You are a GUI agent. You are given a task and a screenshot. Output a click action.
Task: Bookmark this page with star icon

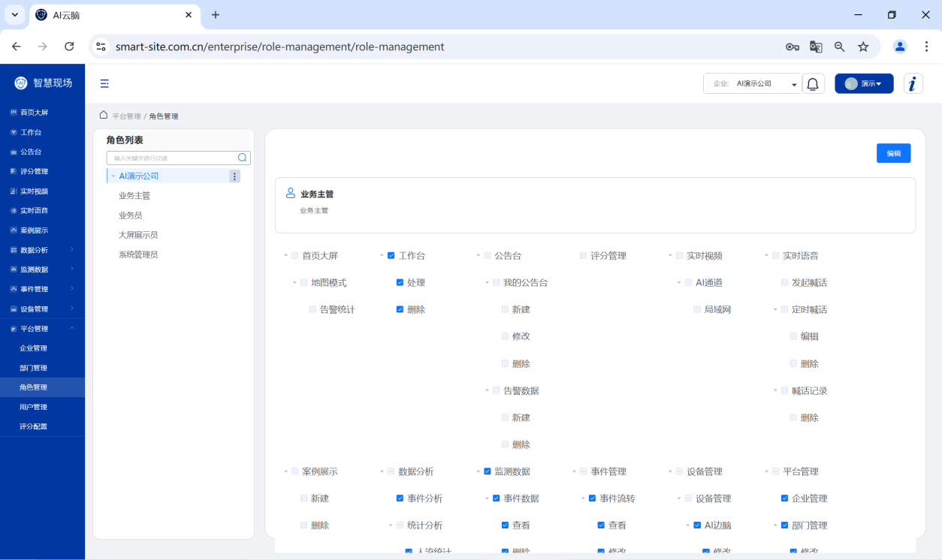(x=863, y=47)
